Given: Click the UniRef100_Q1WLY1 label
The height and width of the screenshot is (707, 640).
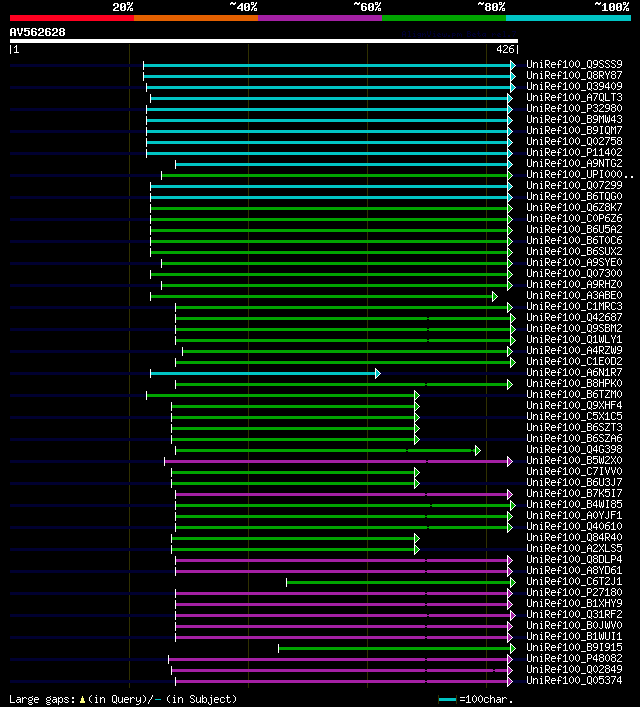Looking at the screenshot, I should tap(574, 340).
